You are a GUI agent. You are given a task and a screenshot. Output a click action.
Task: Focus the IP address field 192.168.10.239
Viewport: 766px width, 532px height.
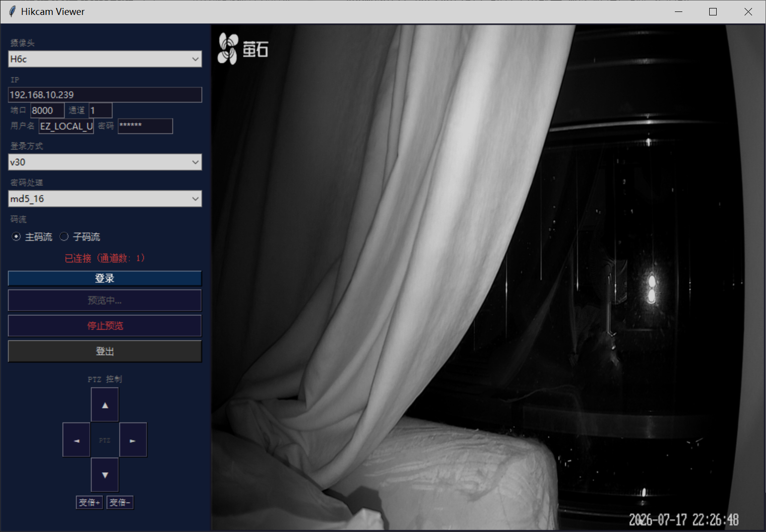point(105,95)
